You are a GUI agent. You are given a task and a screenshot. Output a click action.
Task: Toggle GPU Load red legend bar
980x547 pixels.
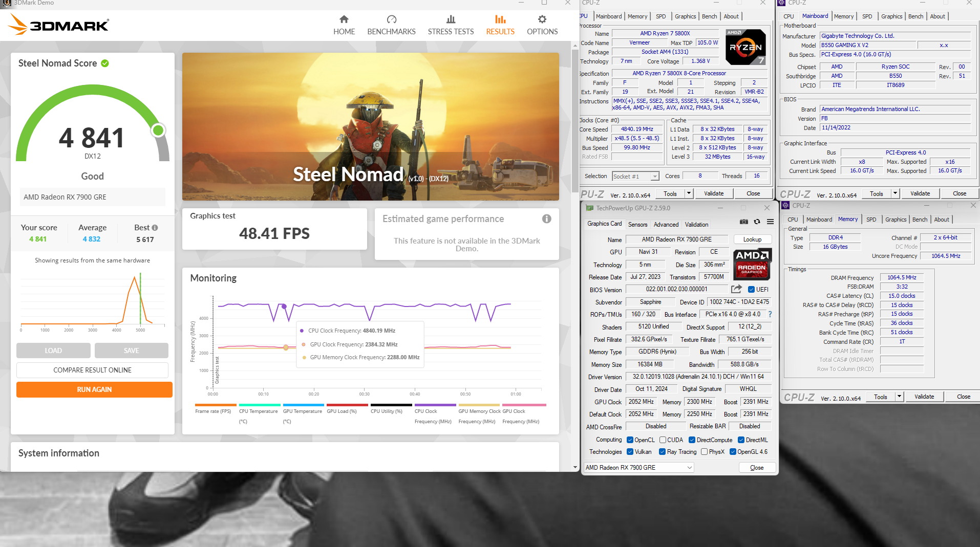click(348, 405)
